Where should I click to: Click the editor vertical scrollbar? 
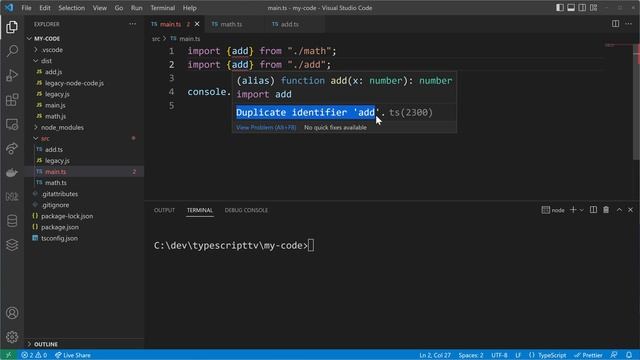(636, 102)
